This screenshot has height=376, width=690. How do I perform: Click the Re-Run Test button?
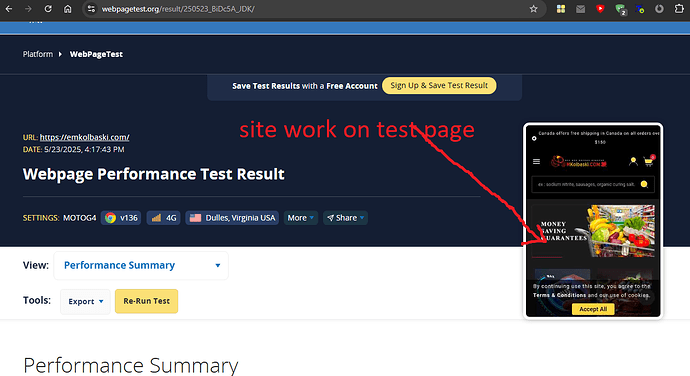click(x=147, y=301)
